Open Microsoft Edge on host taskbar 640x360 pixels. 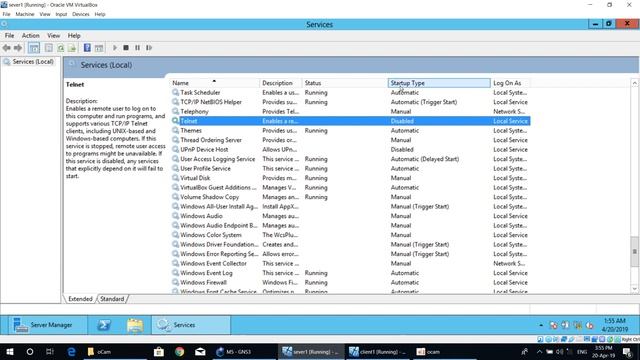point(71,351)
